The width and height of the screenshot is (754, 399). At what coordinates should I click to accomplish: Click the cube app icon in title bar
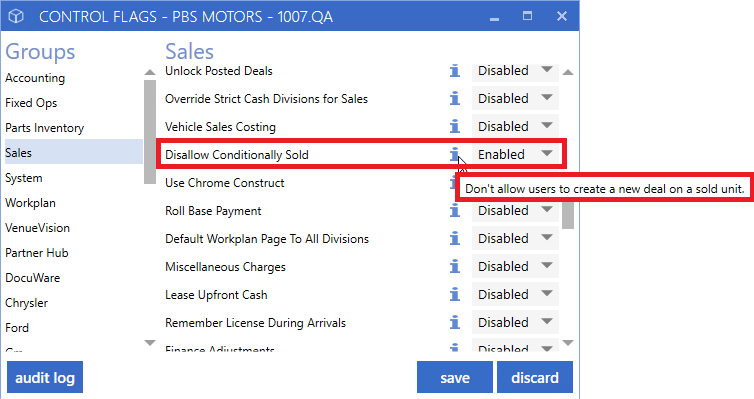16,16
